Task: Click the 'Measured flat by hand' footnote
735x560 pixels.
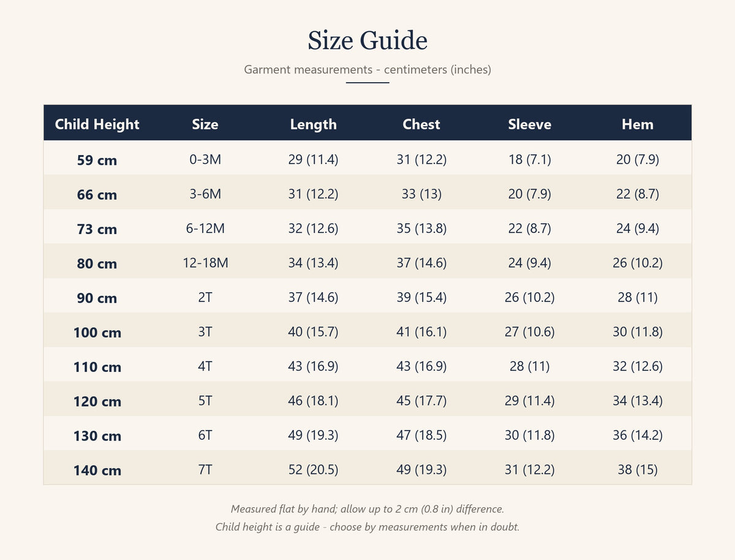Action: (367, 509)
